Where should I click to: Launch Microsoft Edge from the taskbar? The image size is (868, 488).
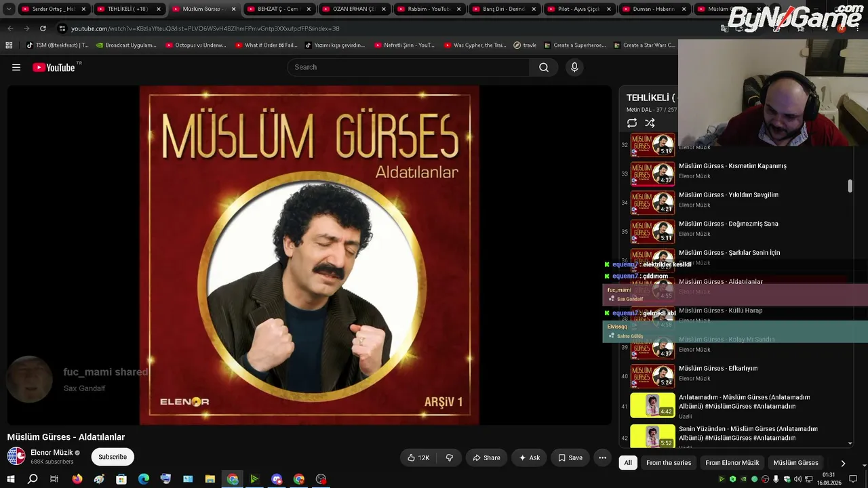coord(144,479)
